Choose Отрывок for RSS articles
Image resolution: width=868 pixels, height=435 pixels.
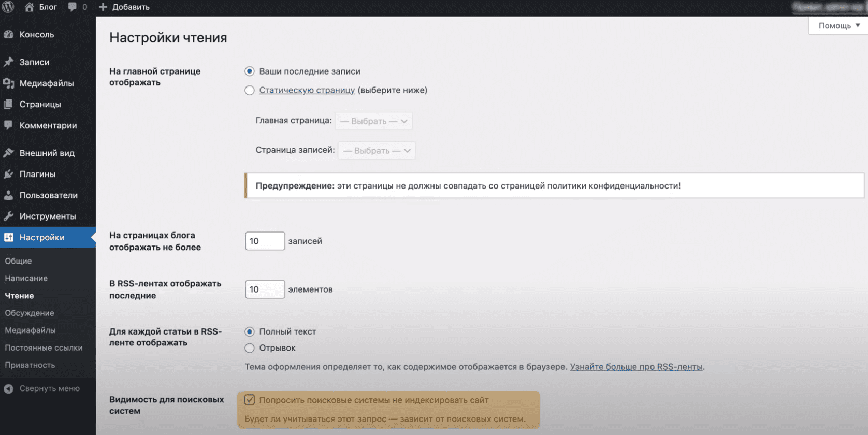250,348
